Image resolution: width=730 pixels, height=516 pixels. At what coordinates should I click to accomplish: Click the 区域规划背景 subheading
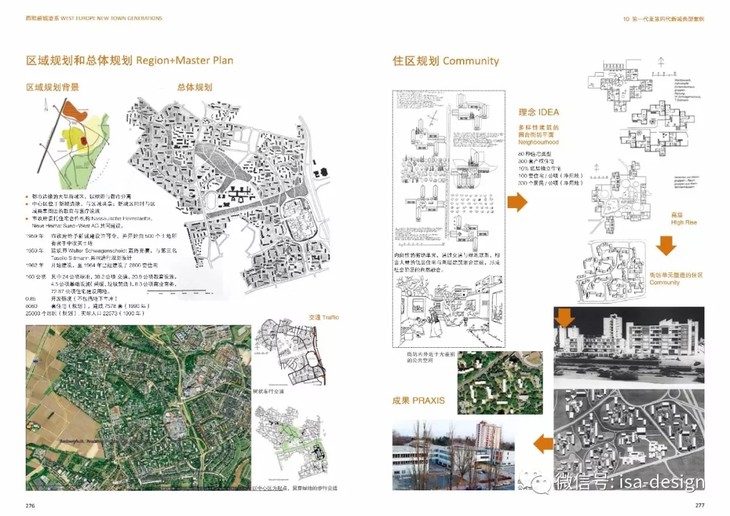52,87
